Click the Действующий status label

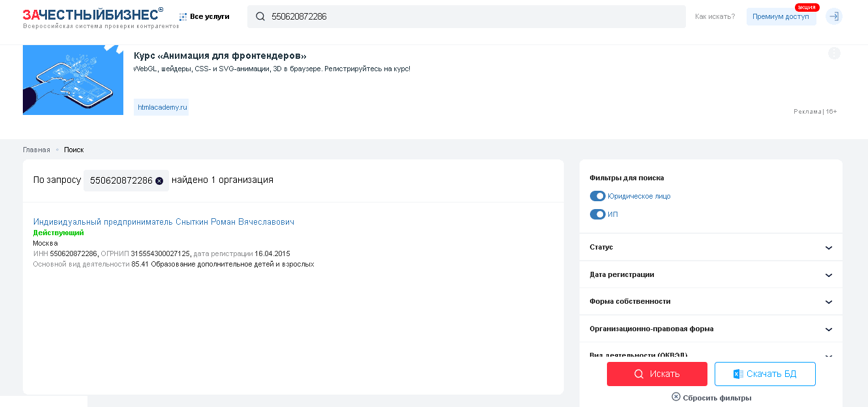[59, 233]
